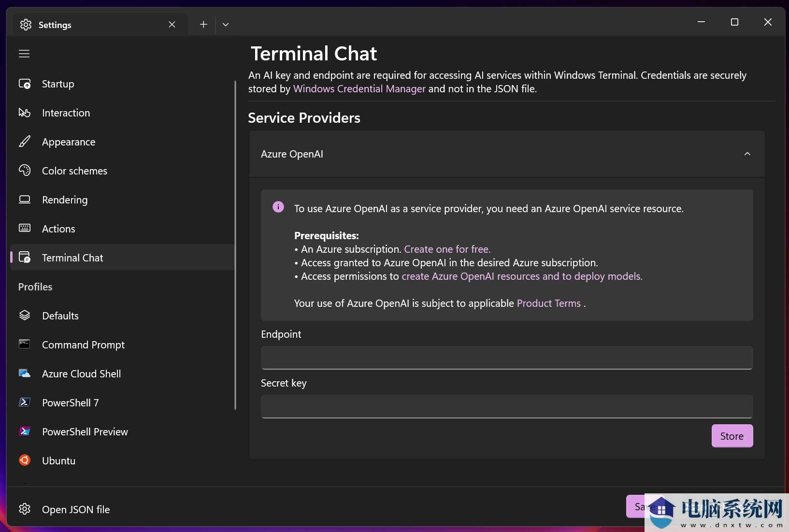Click the Endpoint input field
Screen dimensions: 789x532
[x=507, y=358]
